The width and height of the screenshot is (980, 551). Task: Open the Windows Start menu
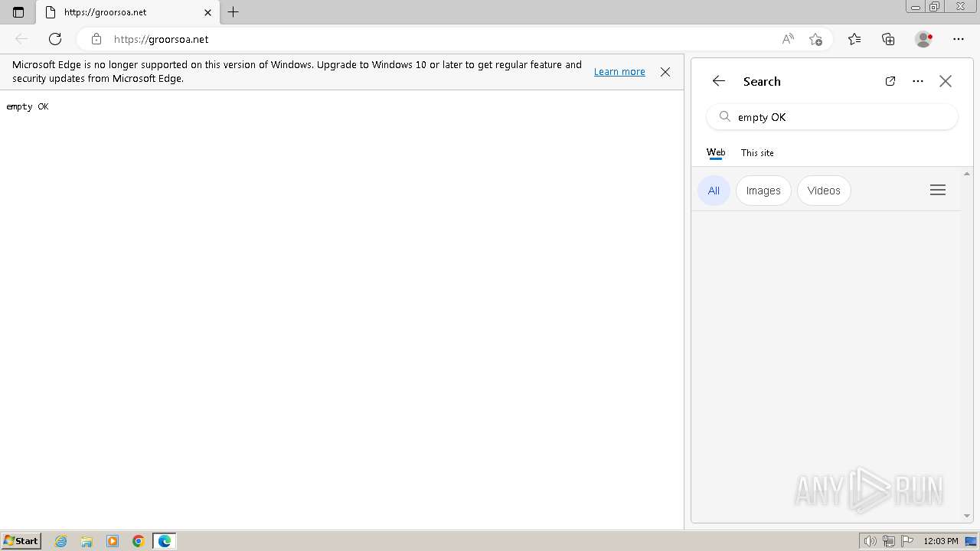[21, 541]
